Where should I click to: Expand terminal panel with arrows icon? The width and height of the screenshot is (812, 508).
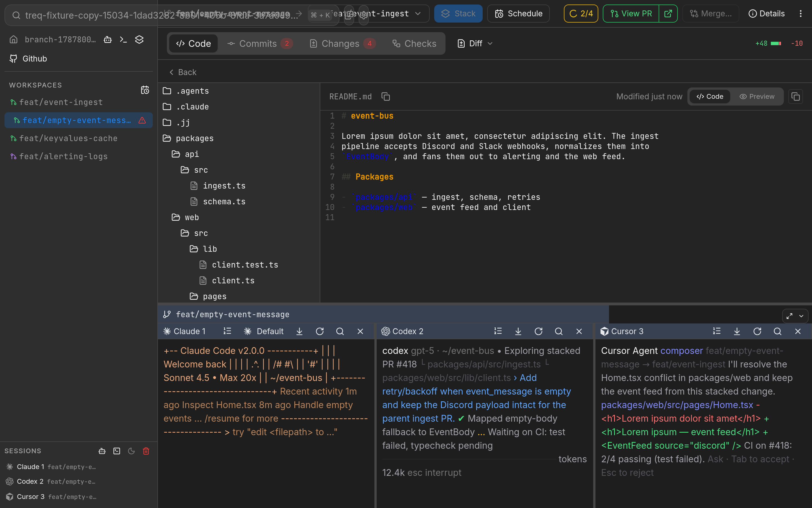pos(789,316)
